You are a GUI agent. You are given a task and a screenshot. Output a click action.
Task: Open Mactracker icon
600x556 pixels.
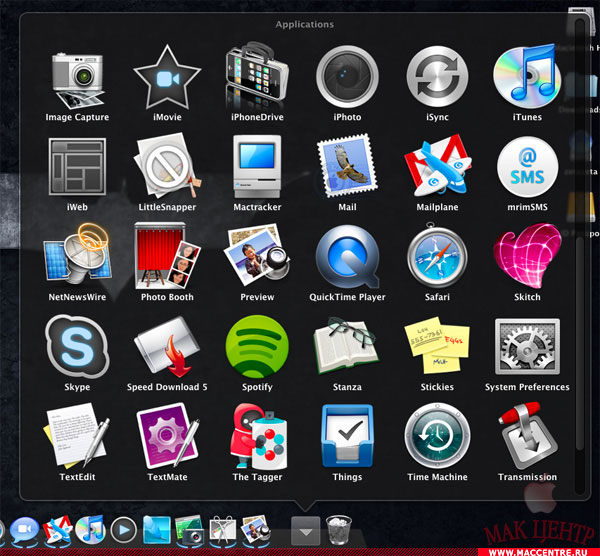click(257, 166)
